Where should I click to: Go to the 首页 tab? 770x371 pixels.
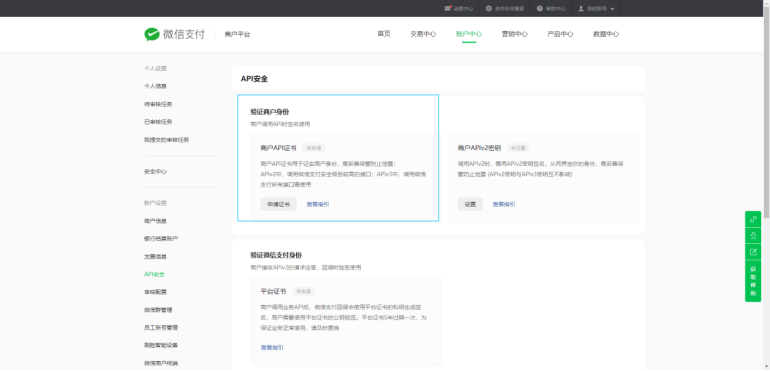(x=384, y=34)
